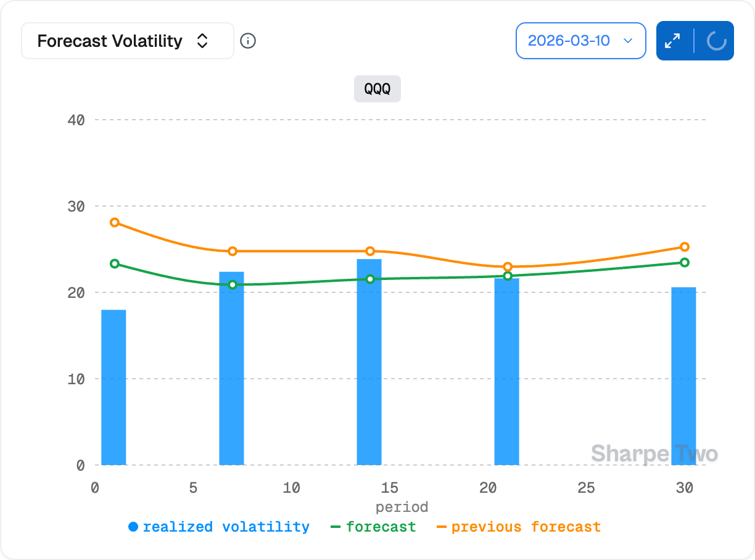Click the realized volatility bar at period 1
Viewport: 755px width, 560px height.
point(113,387)
